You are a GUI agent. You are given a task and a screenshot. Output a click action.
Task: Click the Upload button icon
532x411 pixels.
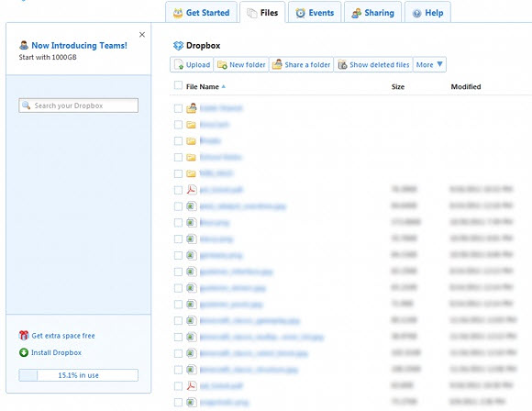179,64
